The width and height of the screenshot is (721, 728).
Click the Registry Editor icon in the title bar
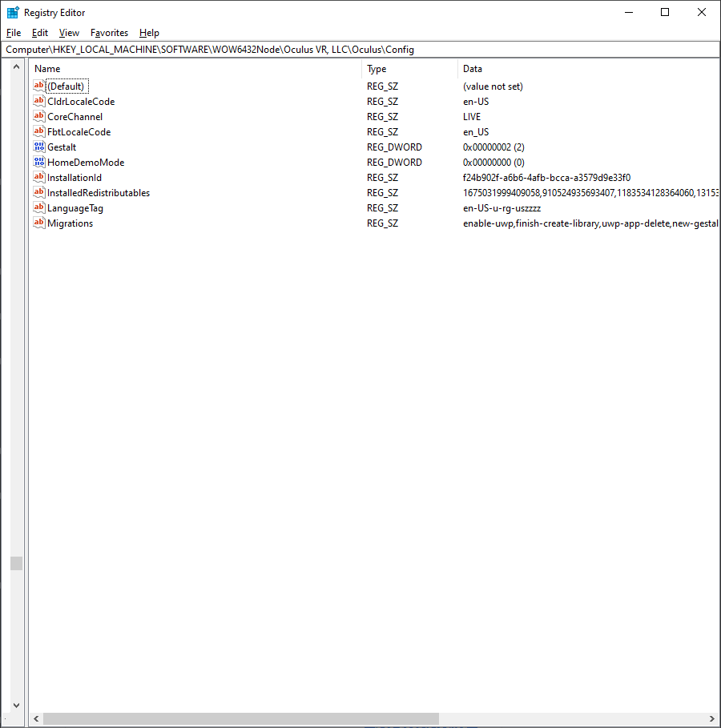point(12,12)
